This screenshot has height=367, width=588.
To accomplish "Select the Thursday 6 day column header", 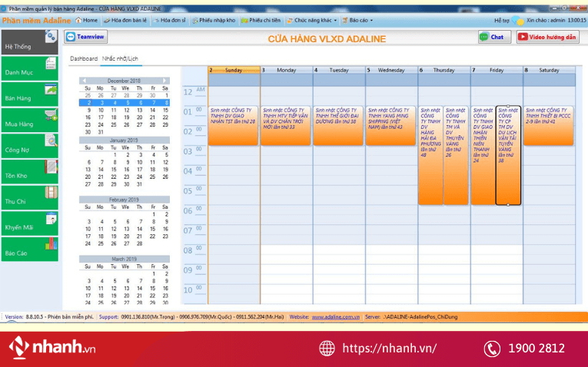I will [x=444, y=70].
